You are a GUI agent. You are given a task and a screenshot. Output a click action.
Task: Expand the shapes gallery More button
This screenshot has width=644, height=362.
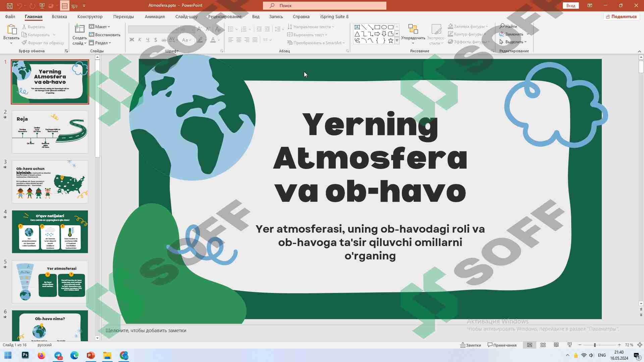pyautogui.click(x=397, y=41)
